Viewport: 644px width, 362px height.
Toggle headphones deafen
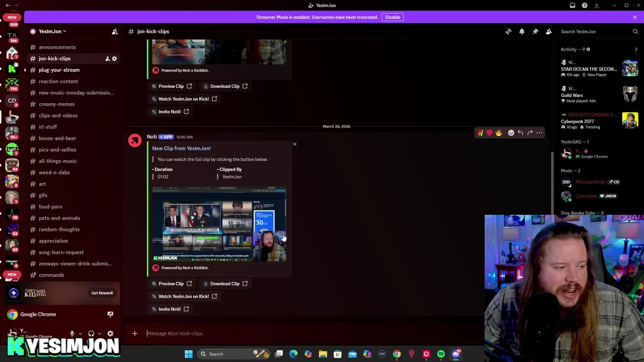(91, 334)
